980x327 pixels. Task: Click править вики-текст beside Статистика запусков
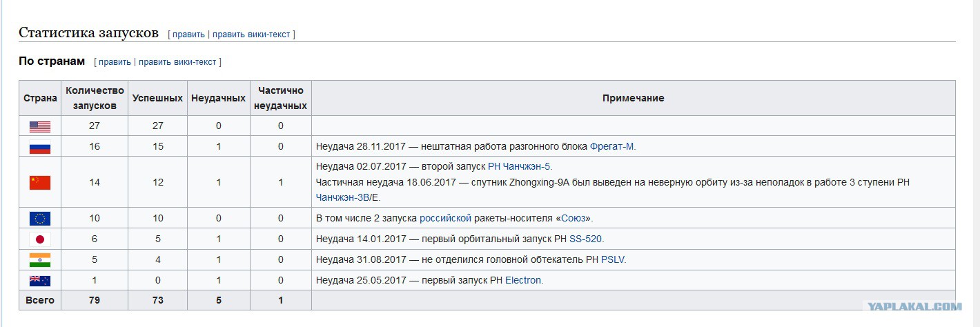tap(251, 34)
